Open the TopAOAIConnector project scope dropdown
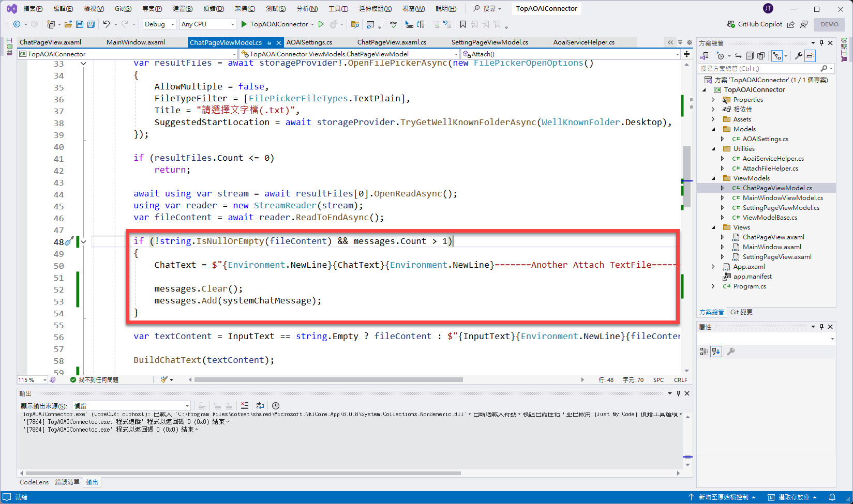This screenshot has width=853, height=504. click(127, 54)
